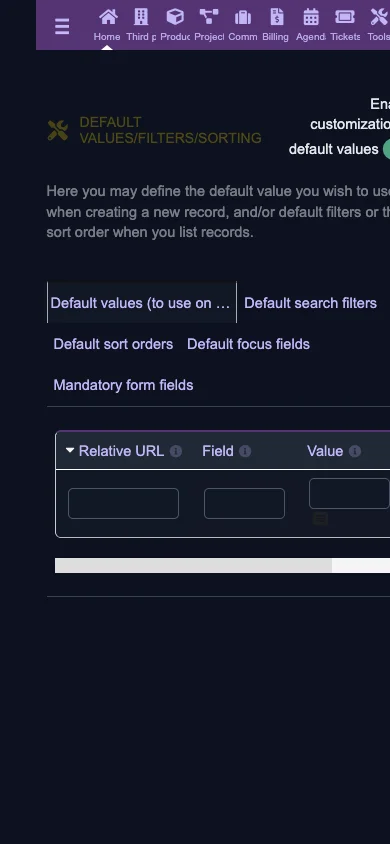Click the note icon below Value input

320,519
